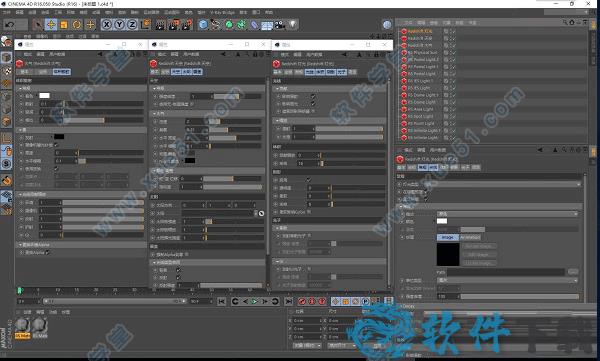Select RS IES Light in the object list
The height and width of the screenshot is (361, 600).
click(x=419, y=88)
